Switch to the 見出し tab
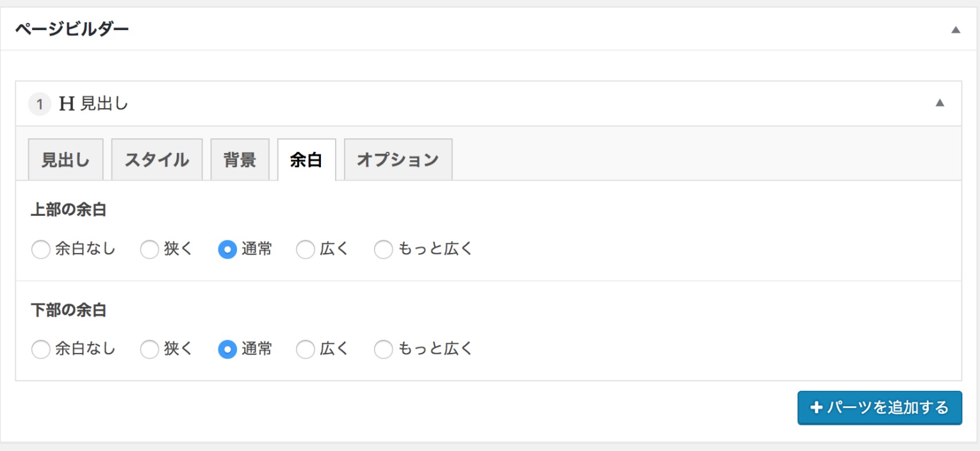This screenshot has height=451, width=980. coord(65,160)
